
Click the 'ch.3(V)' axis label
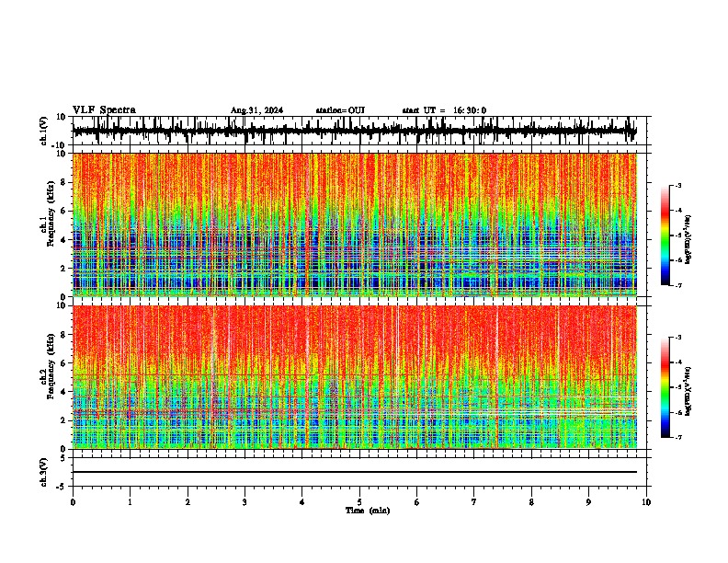(x=44, y=473)
